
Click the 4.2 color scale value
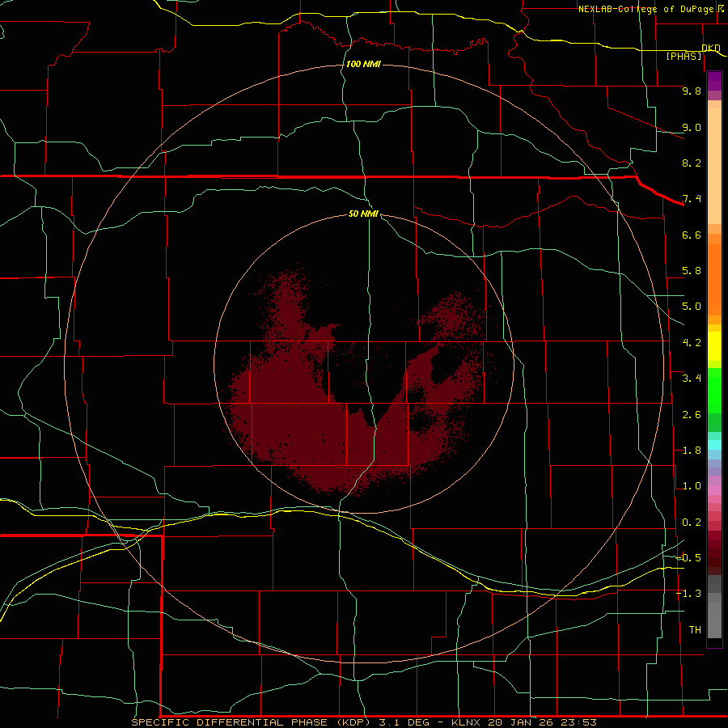point(692,343)
